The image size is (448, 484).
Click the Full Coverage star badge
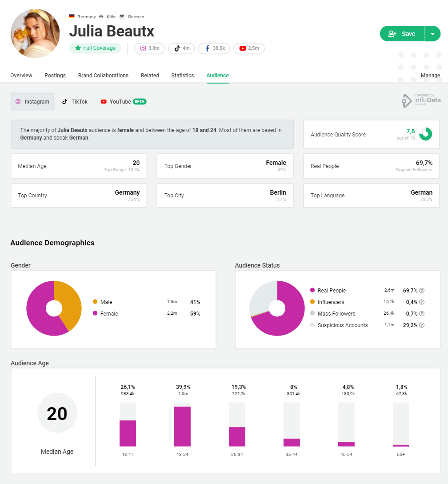tap(95, 48)
